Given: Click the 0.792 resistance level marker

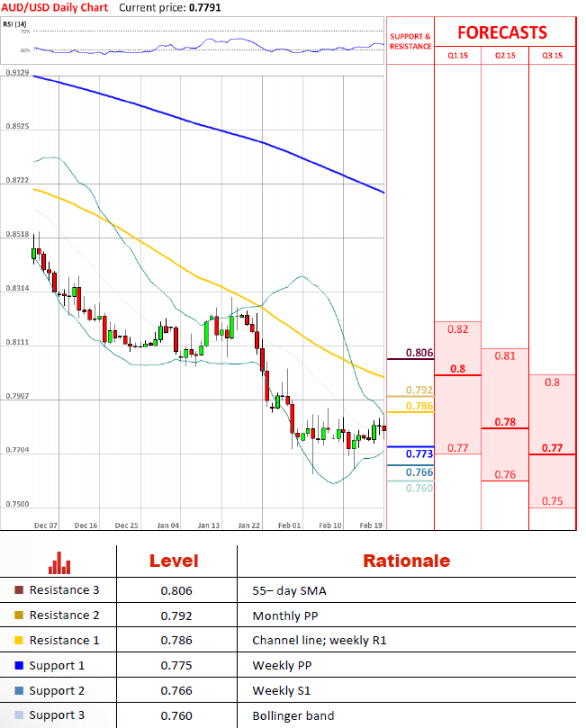Looking at the screenshot, I should tap(419, 390).
